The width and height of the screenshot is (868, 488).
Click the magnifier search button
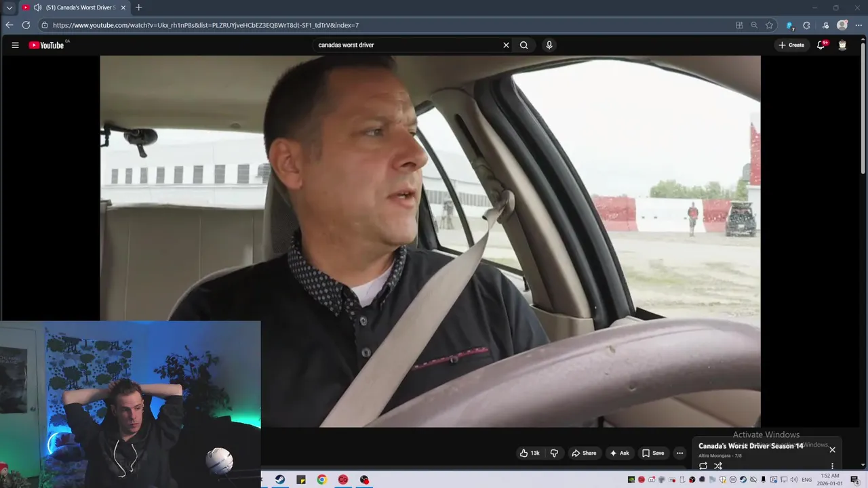pyautogui.click(x=524, y=45)
